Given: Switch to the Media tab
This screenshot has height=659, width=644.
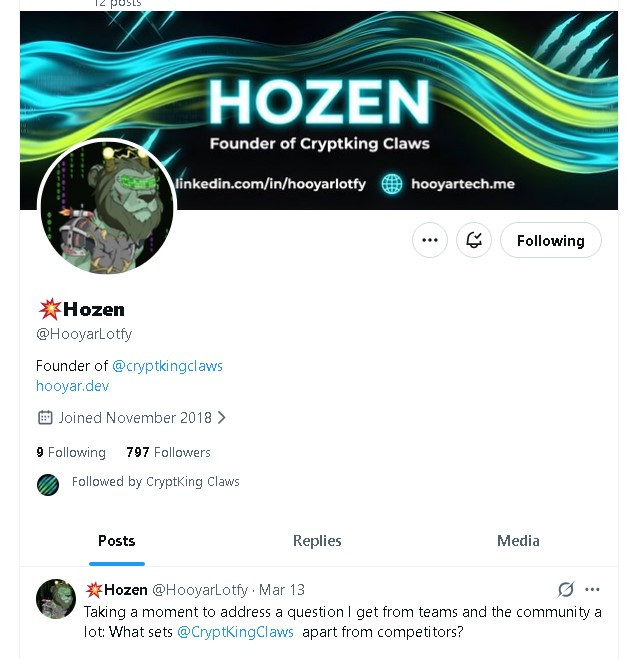Looking at the screenshot, I should (x=518, y=540).
